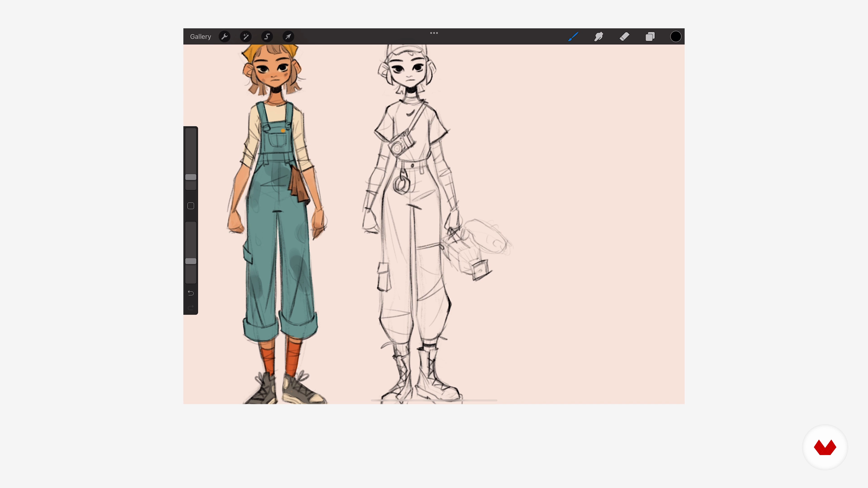Screen dimensions: 868x488
Task: Tap the three-dot menu at top center
Action: click(x=434, y=33)
